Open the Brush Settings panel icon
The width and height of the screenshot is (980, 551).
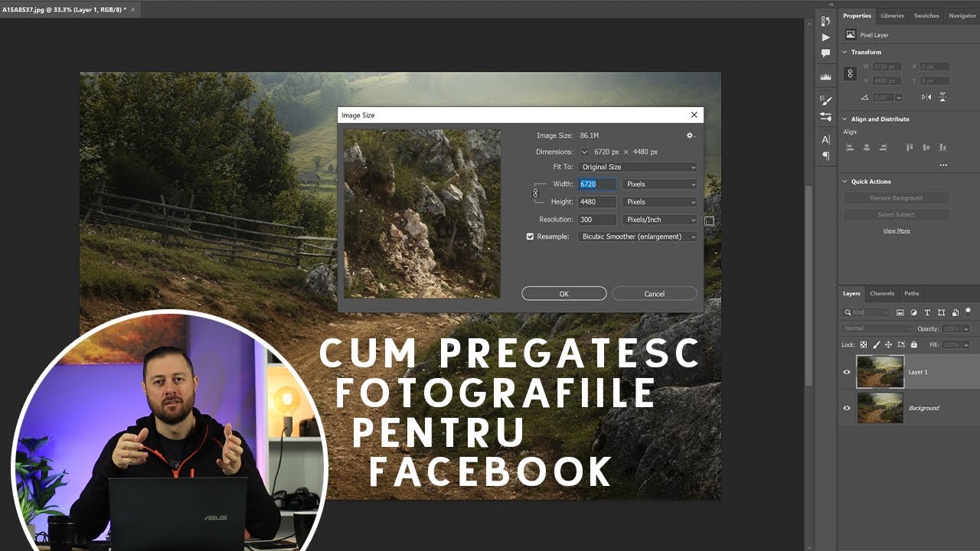(x=825, y=100)
